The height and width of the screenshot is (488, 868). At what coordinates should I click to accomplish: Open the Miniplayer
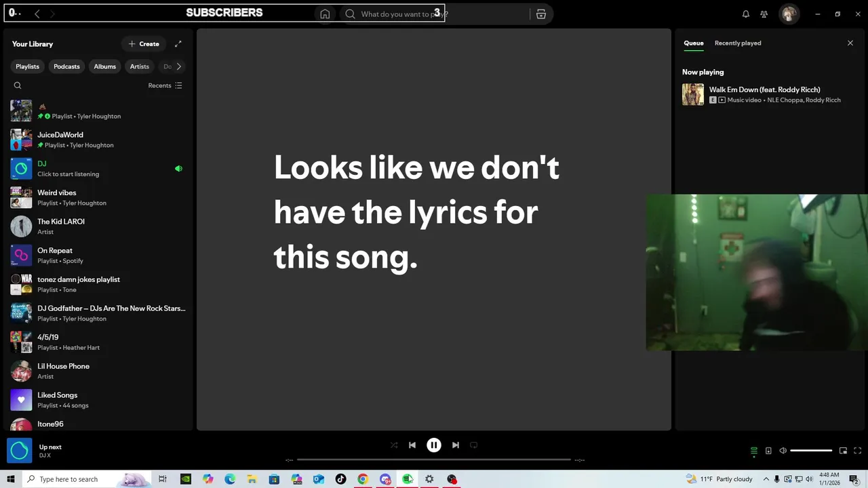coord(843,451)
